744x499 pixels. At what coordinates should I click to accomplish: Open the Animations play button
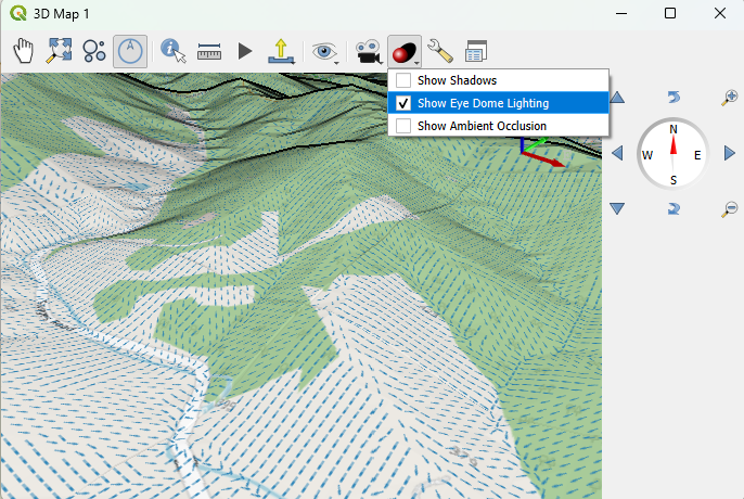coord(245,51)
